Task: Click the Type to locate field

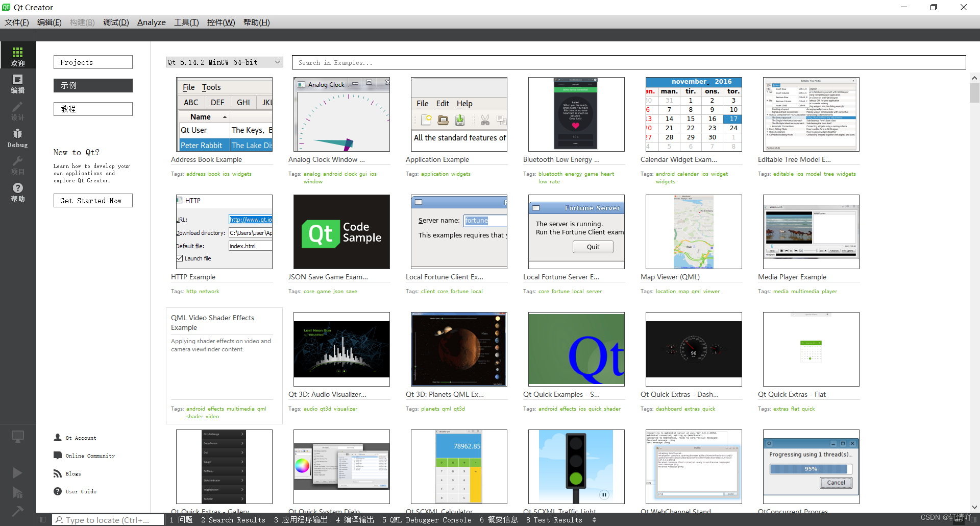Action: point(108,520)
